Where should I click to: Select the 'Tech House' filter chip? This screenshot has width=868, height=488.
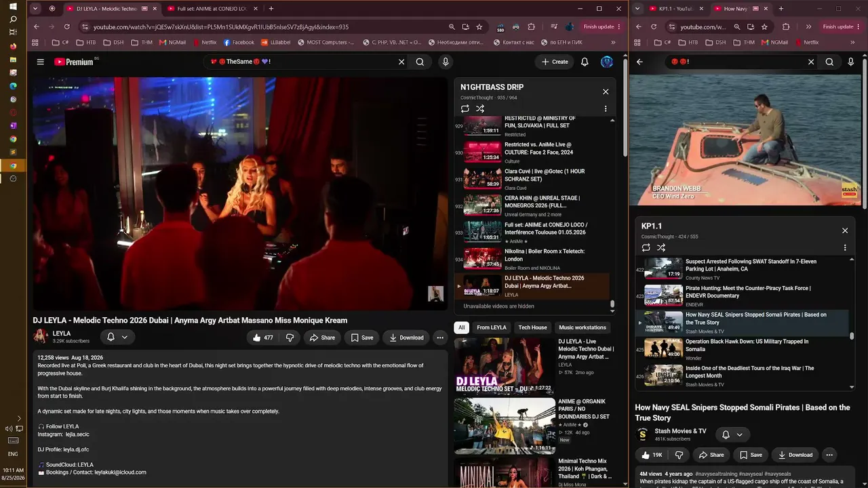tap(533, 327)
